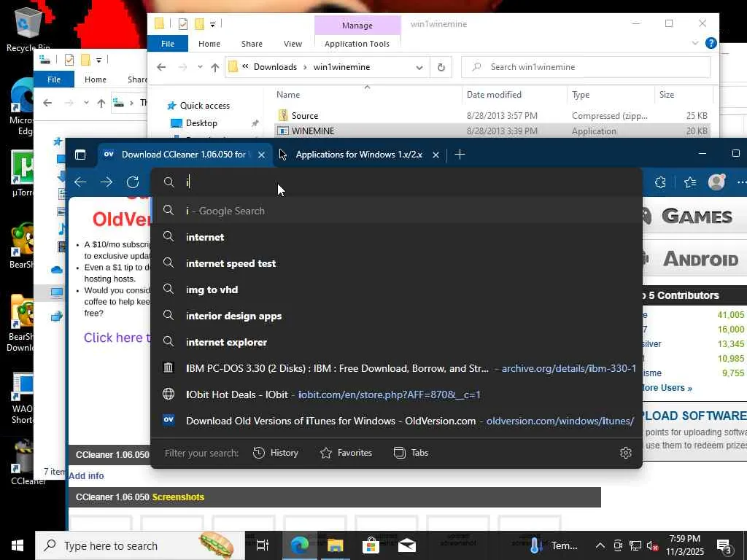Filter search by Tabs
The image size is (747, 560).
pyautogui.click(x=411, y=453)
